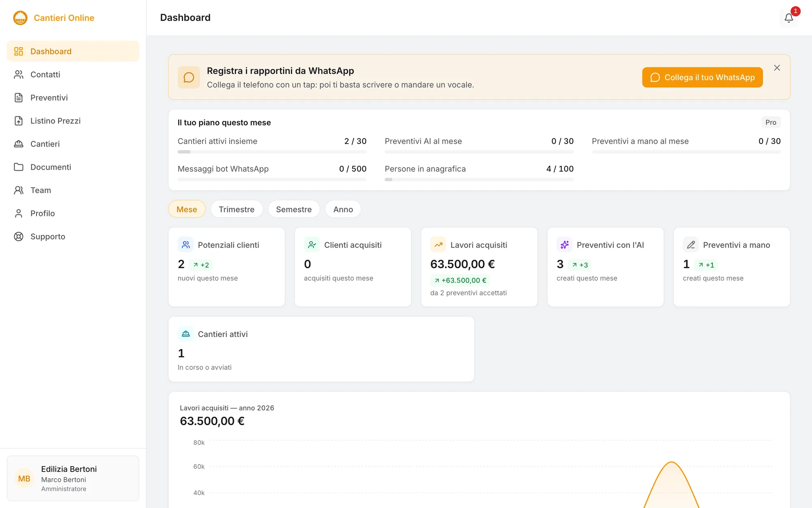Click the "In corso o avviati" label
The height and width of the screenshot is (508, 812).
pyautogui.click(x=205, y=367)
